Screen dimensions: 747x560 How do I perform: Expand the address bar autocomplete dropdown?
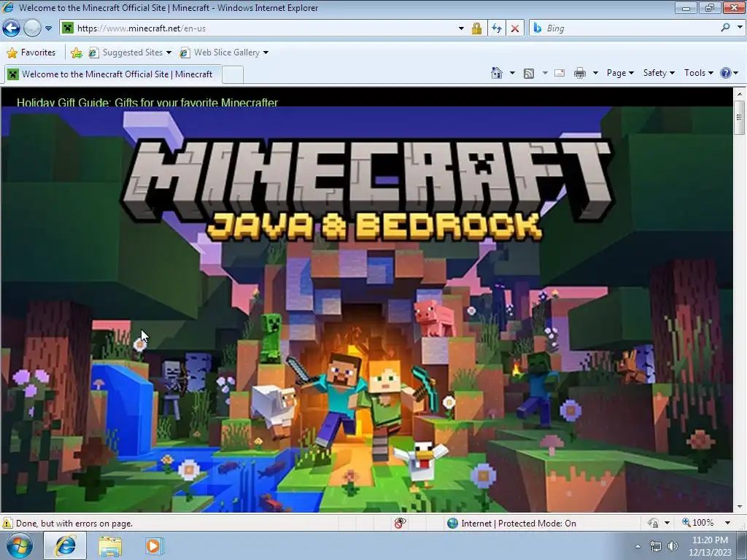tap(461, 28)
